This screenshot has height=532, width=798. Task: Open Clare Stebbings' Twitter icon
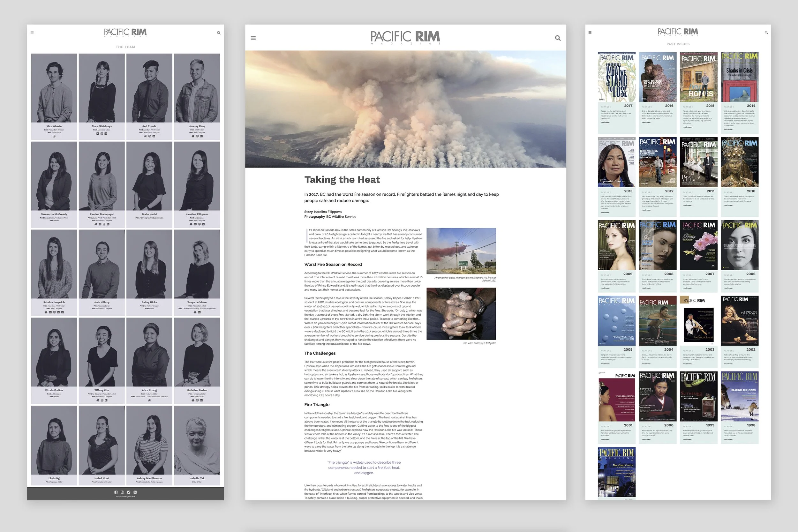point(98,134)
